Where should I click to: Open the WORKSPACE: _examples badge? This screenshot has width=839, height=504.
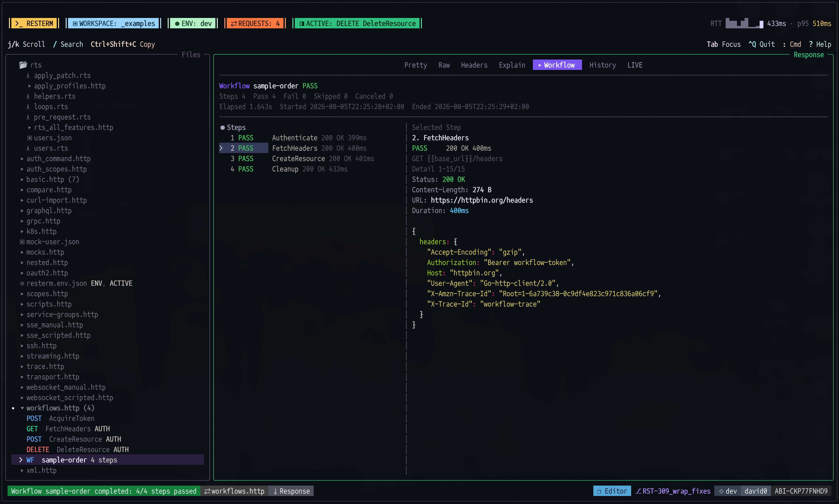[x=113, y=23]
